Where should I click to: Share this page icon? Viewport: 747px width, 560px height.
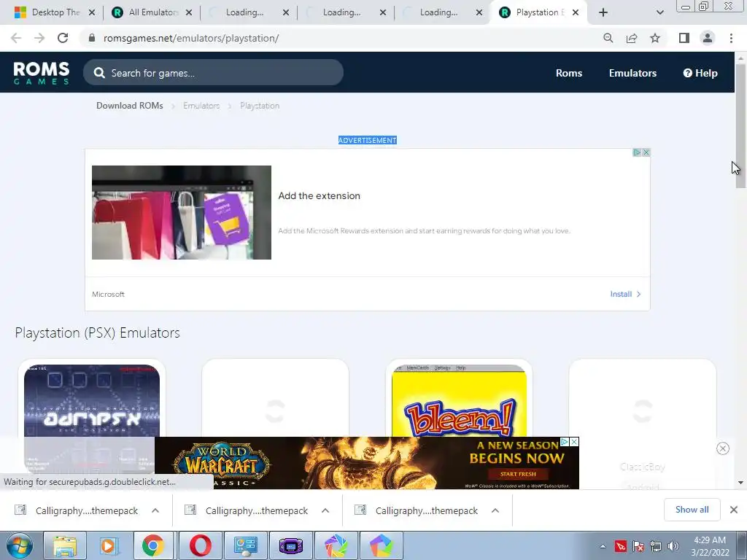point(632,38)
